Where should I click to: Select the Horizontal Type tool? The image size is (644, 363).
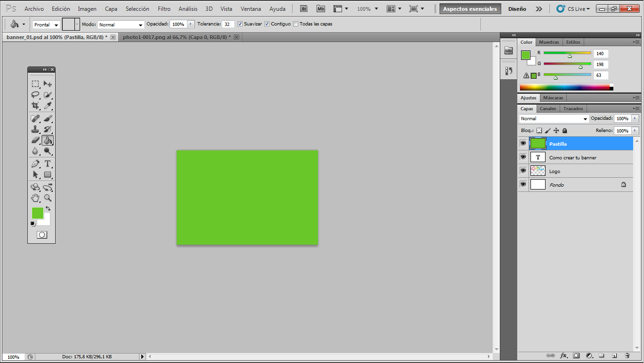click(x=48, y=164)
